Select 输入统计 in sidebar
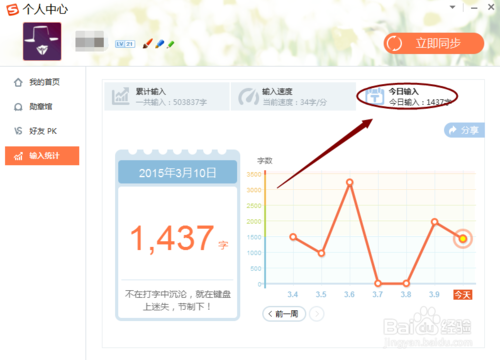 pyautogui.click(x=42, y=156)
